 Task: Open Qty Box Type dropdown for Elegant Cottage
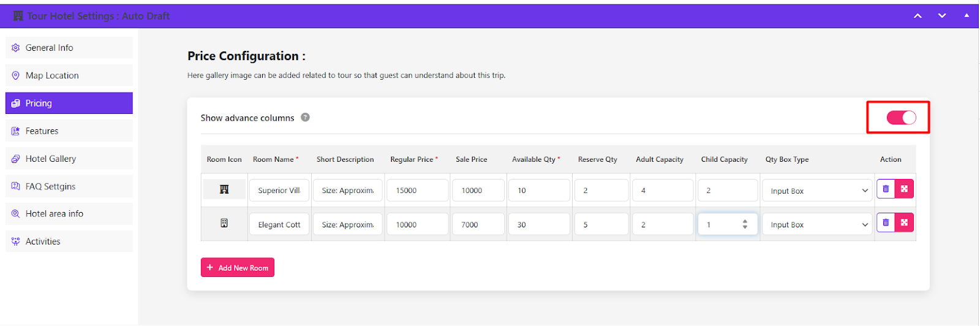[818, 225]
